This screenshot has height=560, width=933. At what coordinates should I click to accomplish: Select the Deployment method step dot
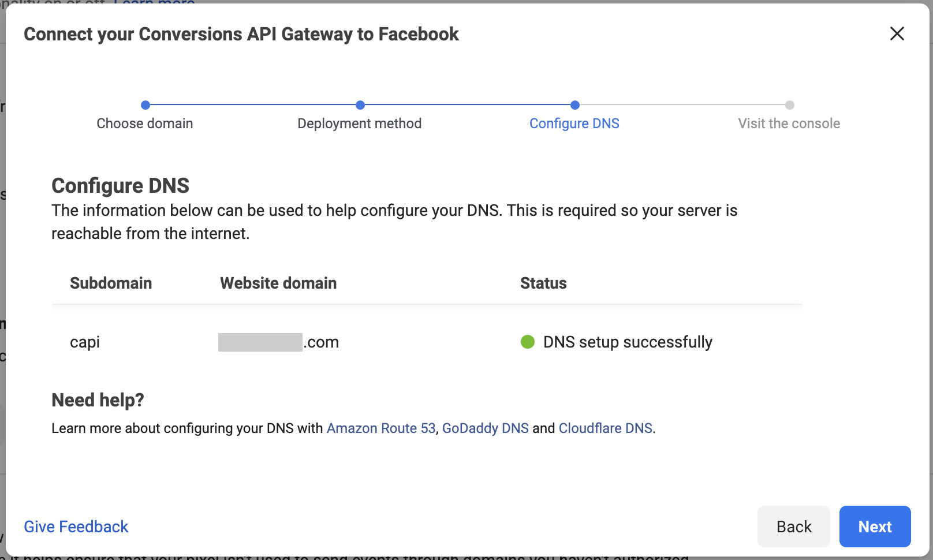[360, 105]
